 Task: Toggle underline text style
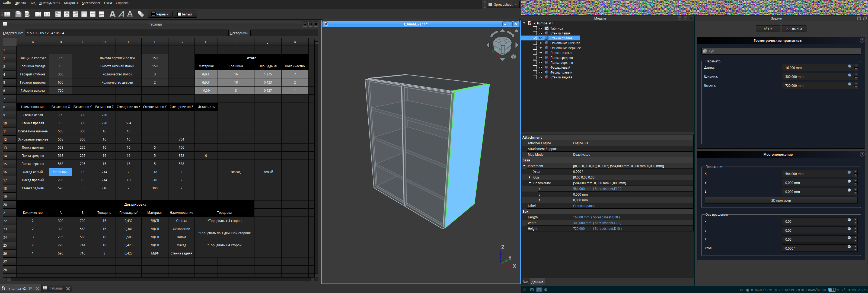130,14
